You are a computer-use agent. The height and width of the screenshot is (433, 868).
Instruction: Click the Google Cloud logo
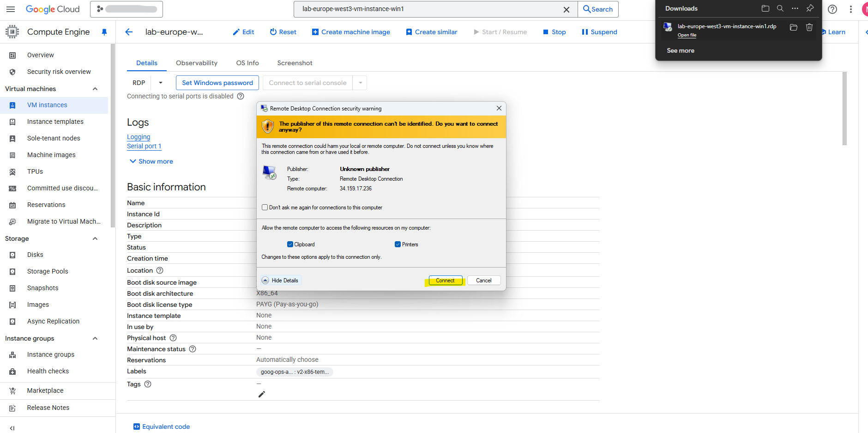click(53, 9)
